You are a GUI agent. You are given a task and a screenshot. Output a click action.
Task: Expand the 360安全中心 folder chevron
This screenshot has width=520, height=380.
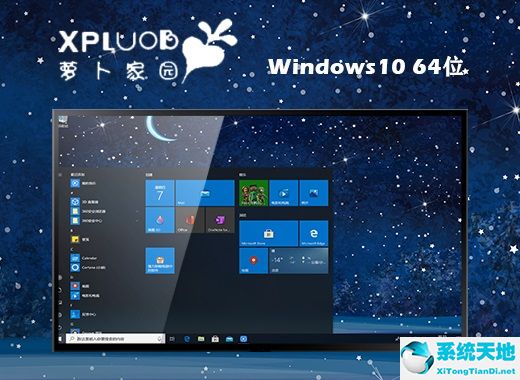tap(137, 221)
